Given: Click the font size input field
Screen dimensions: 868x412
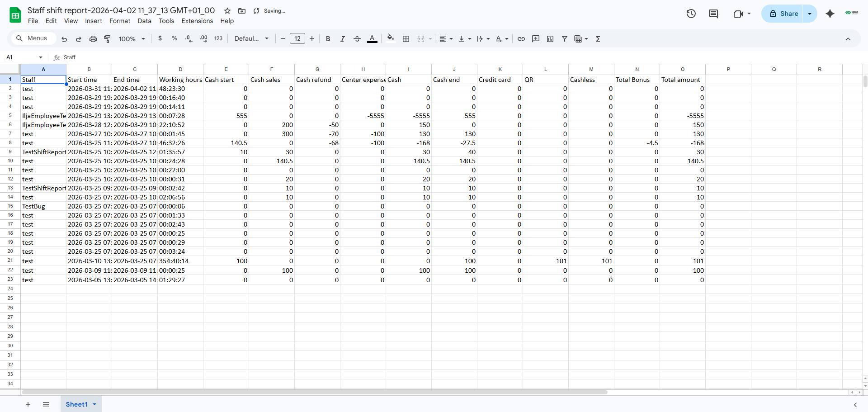Looking at the screenshot, I should pos(297,39).
